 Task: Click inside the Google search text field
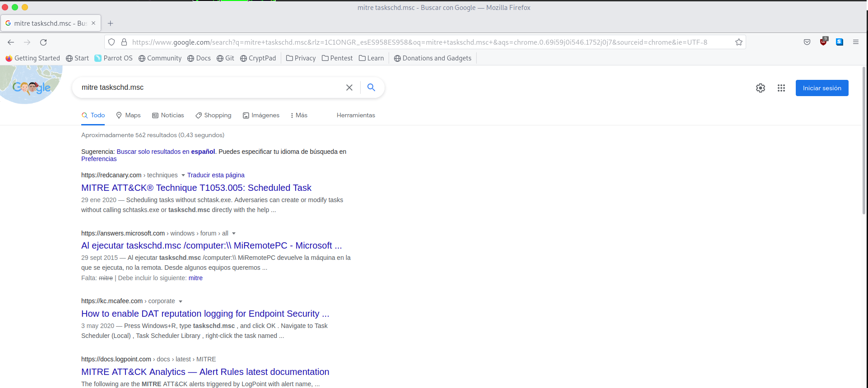[208, 88]
